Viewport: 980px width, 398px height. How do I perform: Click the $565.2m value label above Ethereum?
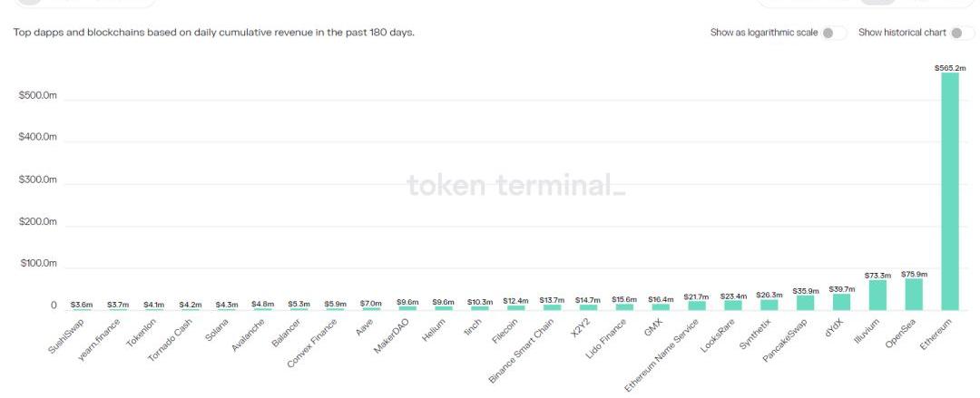coord(950,67)
